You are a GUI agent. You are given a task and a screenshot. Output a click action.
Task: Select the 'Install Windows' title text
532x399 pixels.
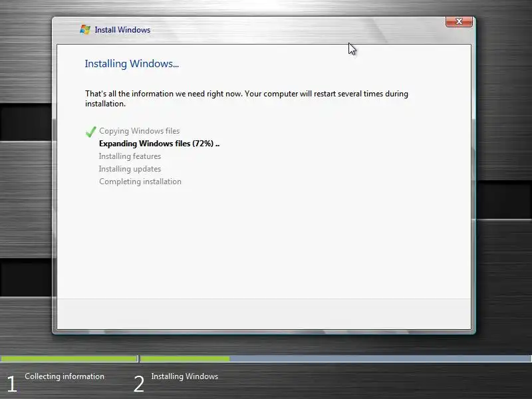[122, 30]
